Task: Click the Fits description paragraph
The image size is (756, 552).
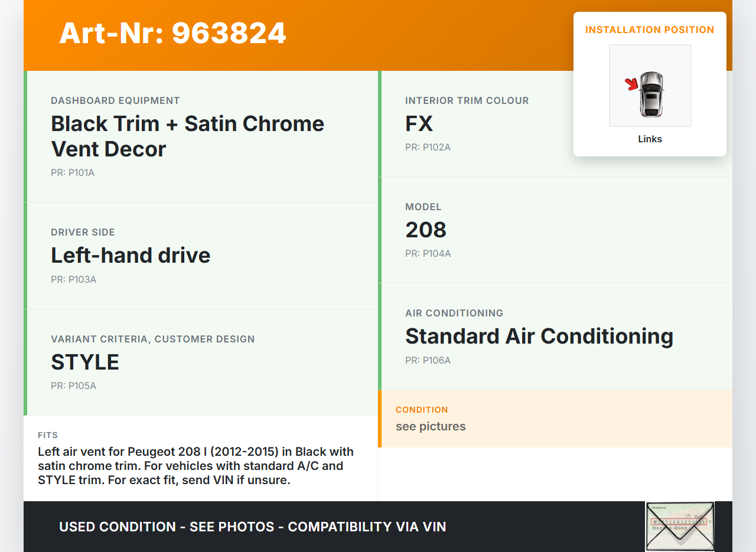Action: (x=195, y=466)
